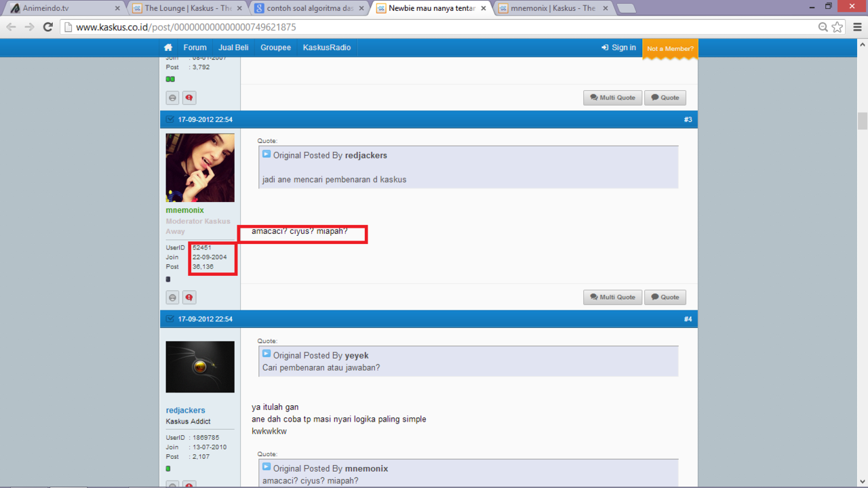
Task: Bookmark this page with the star icon
Action: coord(837,27)
